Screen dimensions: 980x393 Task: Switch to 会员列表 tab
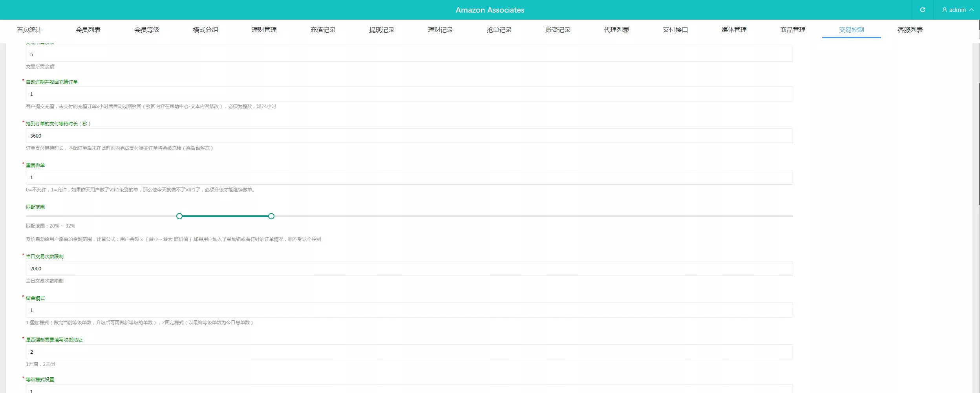pos(88,30)
